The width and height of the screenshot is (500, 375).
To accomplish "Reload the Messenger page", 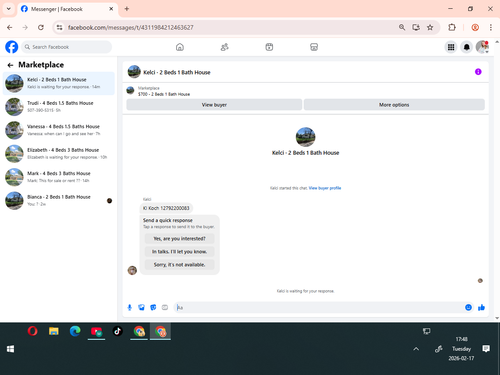I will pos(41,27).
